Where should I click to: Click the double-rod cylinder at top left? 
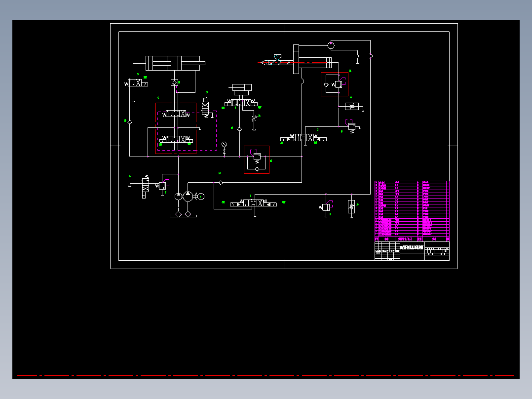click(x=175, y=63)
